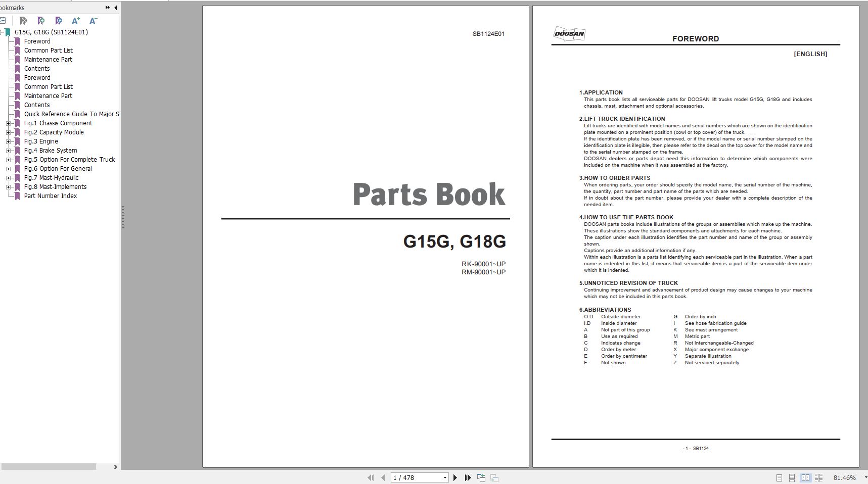Expand Fig.2 Capacity Module bookmark

(8, 132)
